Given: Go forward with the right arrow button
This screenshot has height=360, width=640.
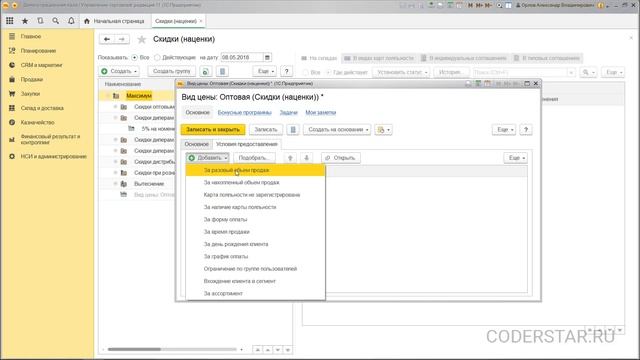Looking at the screenshot, I should click(x=122, y=39).
